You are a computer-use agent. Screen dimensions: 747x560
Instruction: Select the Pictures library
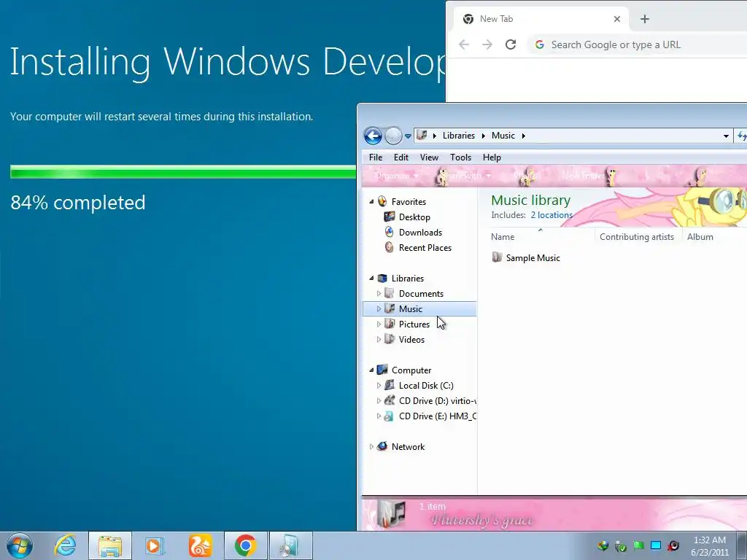point(414,324)
